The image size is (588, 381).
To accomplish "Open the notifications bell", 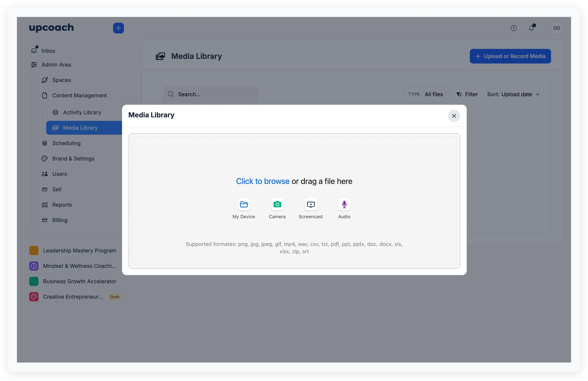I will (532, 28).
